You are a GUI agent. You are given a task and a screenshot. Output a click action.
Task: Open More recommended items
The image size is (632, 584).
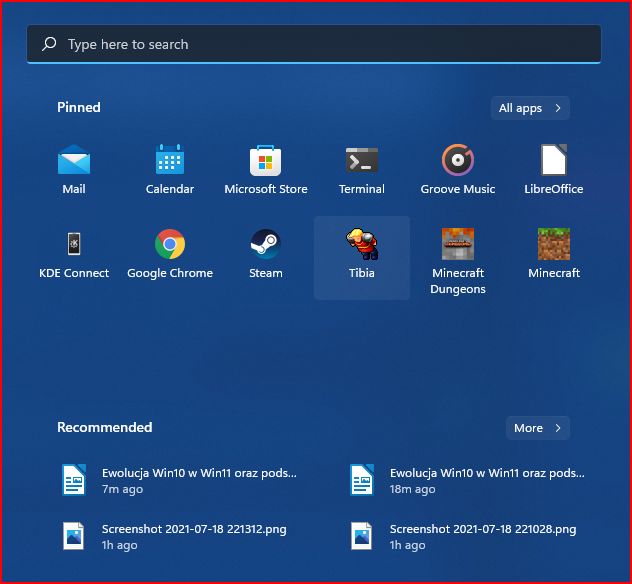click(x=538, y=428)
